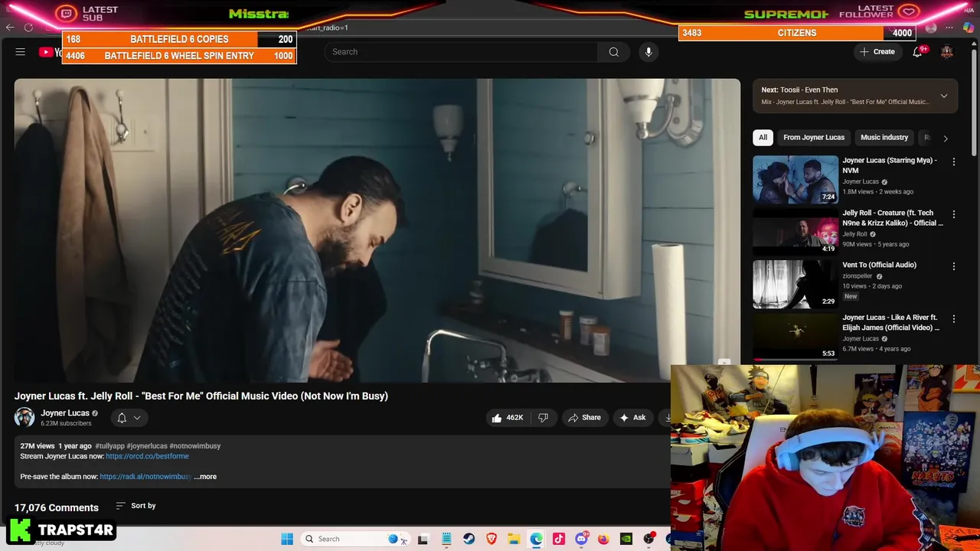Viewport: 980px width, 551px height.
Task: Dislike the video with thumbs down
Action: [x=543, y=418]
